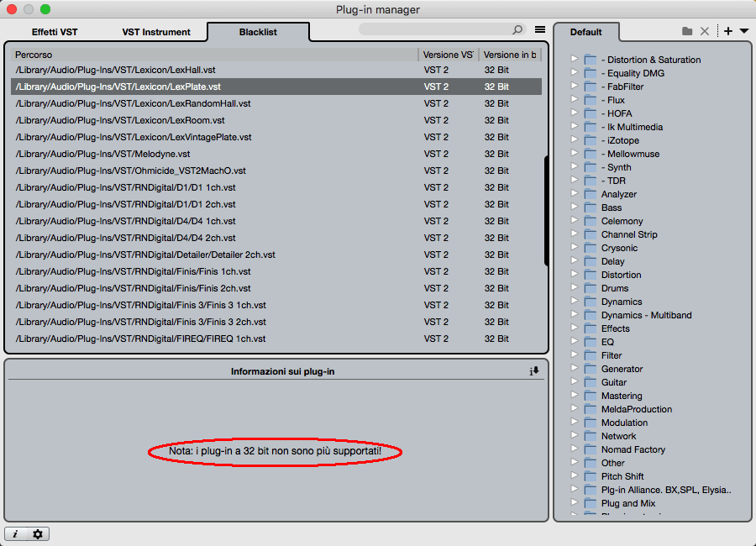756x546 pixels.
Task: Select the Filter folder
Action: point(612,355)
